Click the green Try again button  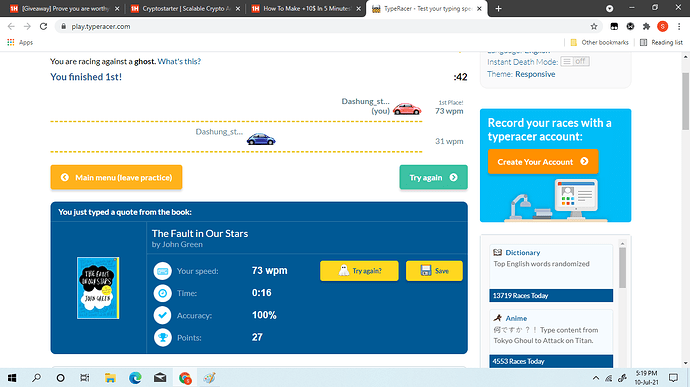coord(433,177)
